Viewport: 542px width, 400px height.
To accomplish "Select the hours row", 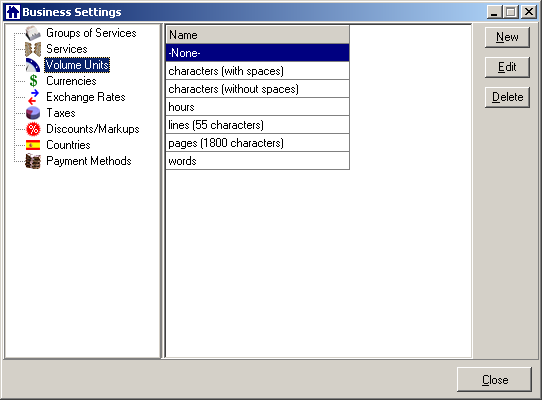I will click(x=258, y=107).
